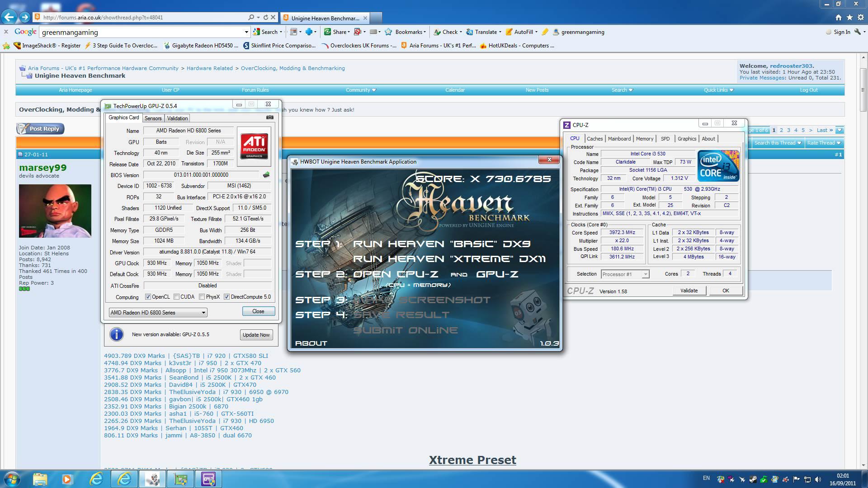The height and width of the screenshot is (488, 868).
Task: Open the Favorites star icon in browser
Action: click(849, 18)
